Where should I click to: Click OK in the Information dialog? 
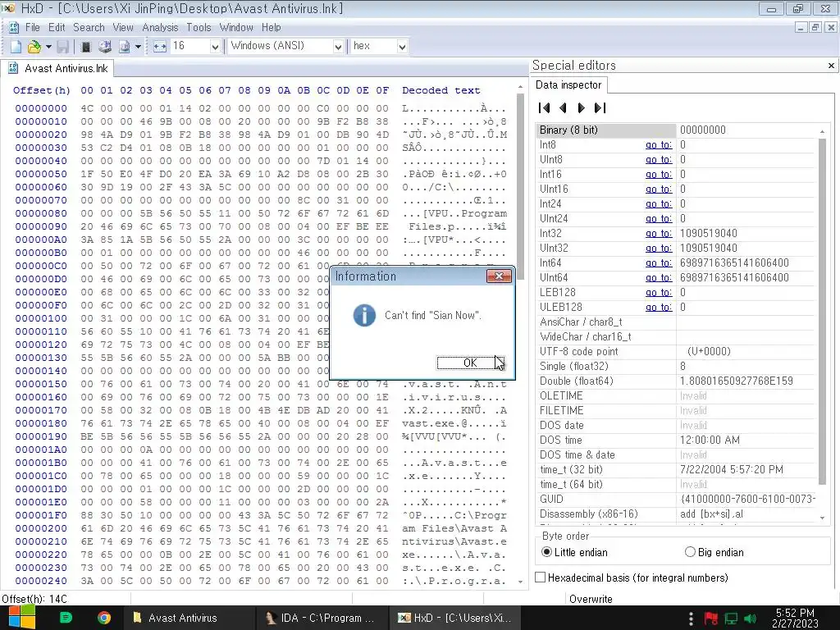(x=470, y=363)
